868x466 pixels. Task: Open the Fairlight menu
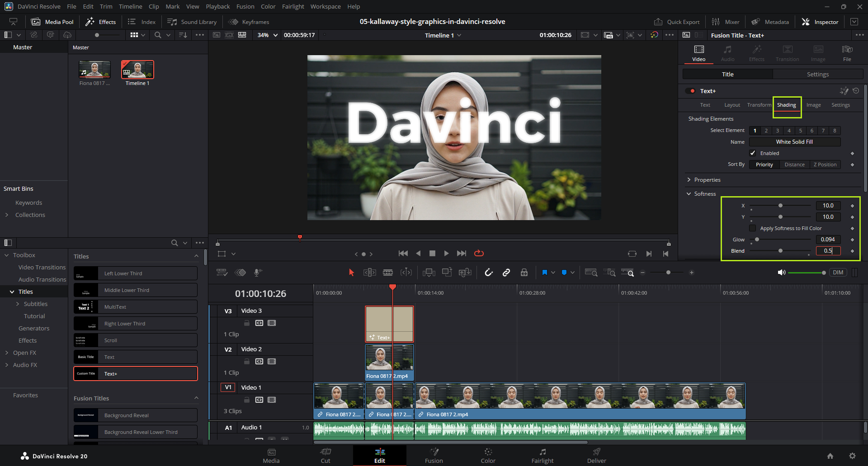pyautogui.click(x=293, y=6)
